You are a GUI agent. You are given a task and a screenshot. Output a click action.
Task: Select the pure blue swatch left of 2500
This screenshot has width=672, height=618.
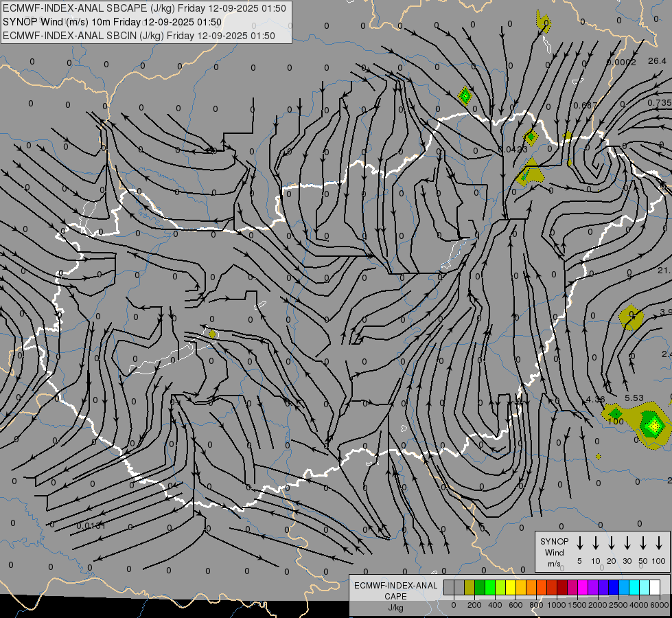coord(613,587)
